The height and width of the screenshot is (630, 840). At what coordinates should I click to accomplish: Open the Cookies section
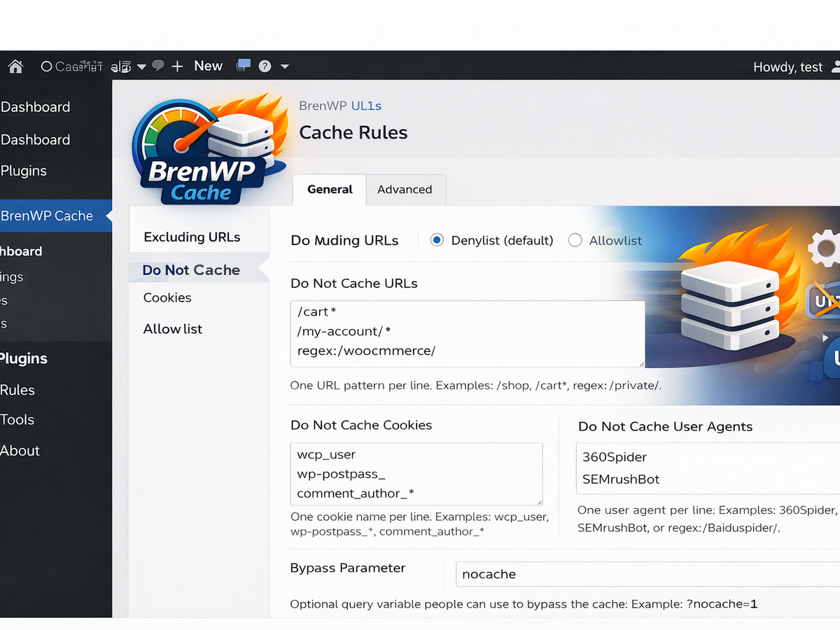[167, 297]
